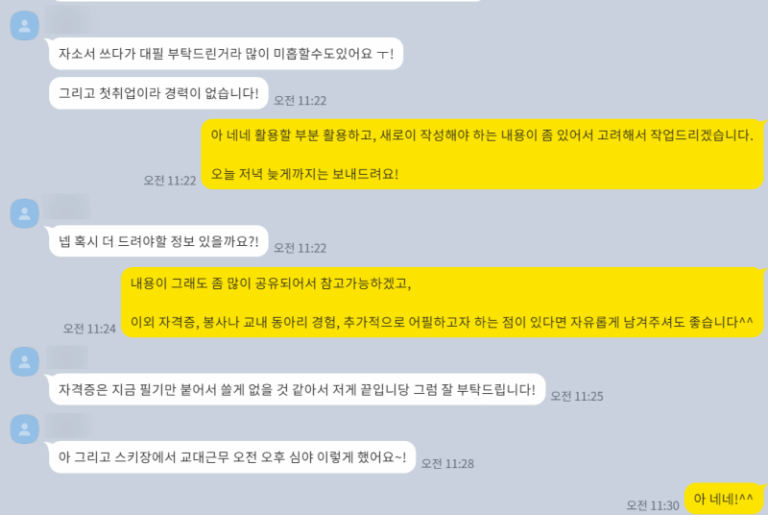Viewport: 768px width, 515px height.
Task: Open the avatar next to the 스키장 message
Action: click(x=24, y=429)
